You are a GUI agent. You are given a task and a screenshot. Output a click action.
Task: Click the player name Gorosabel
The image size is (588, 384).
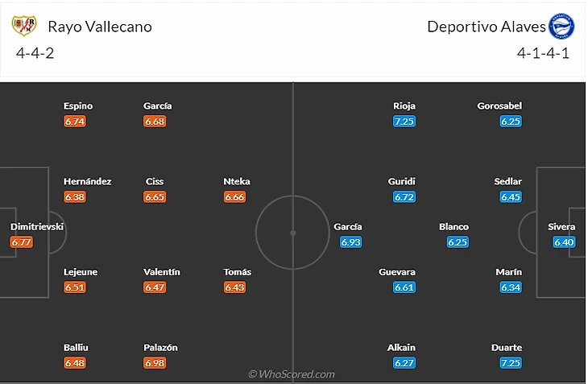[499, 105]
